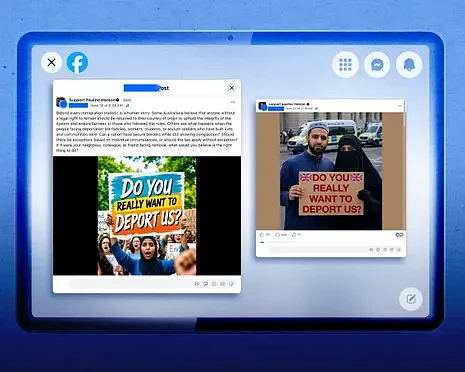Click last comment icon in Post dialog

pyautogui.click(x=231, y=284)
